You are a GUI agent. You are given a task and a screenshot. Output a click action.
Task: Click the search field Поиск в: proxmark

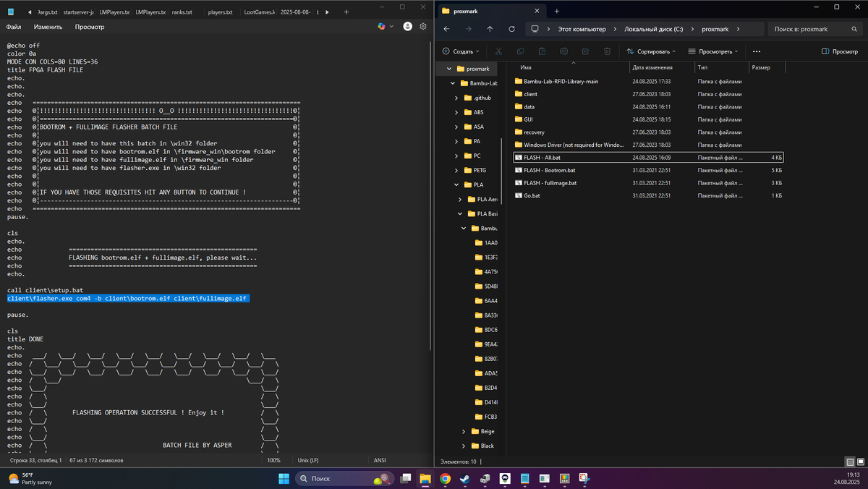pos(814,29)
